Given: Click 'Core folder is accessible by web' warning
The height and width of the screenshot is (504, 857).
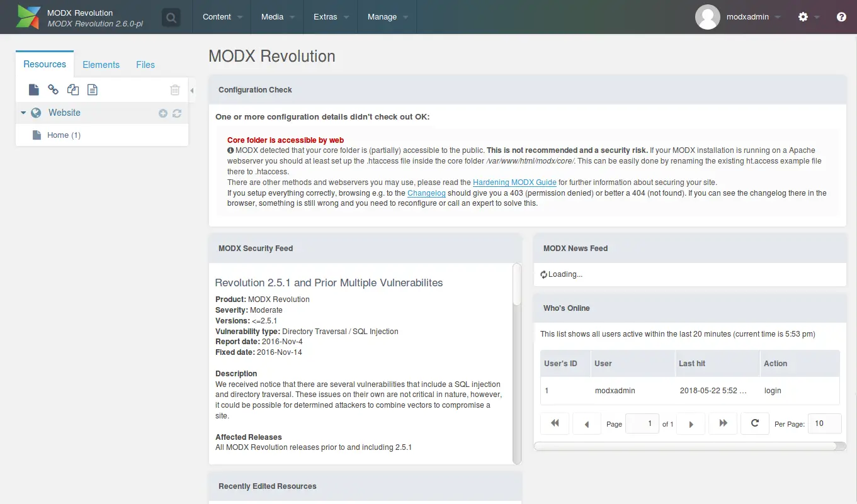Looking at the screenshot, I should (285, 140).
